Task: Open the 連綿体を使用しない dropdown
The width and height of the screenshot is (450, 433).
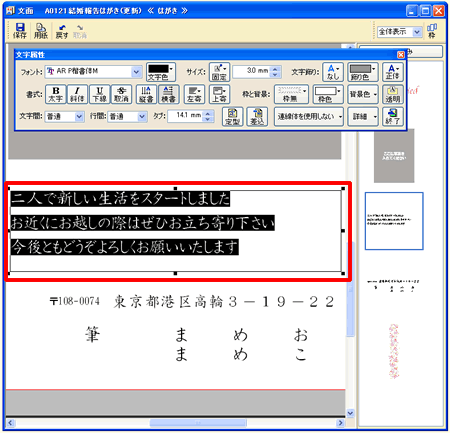Action: [x=309, y=117]
